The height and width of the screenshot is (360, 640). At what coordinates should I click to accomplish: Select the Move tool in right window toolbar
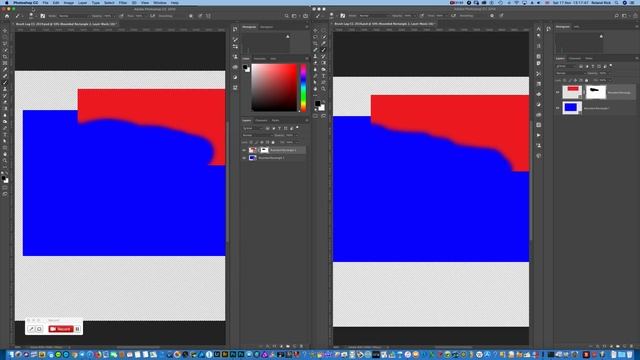click(315, 30)
